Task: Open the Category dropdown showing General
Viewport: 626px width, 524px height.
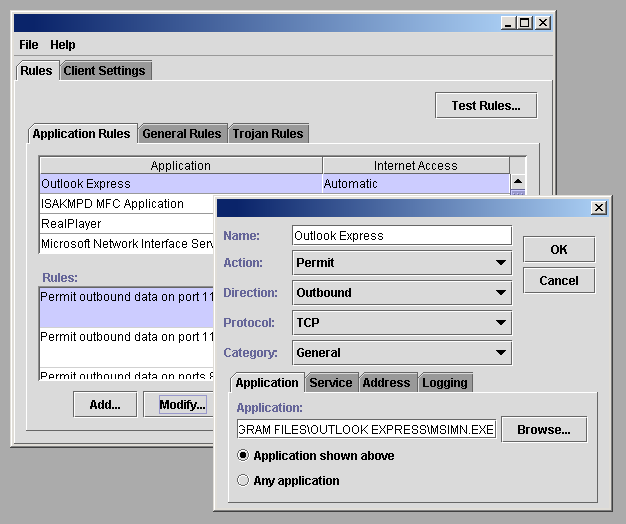Action: coord(402,352)
